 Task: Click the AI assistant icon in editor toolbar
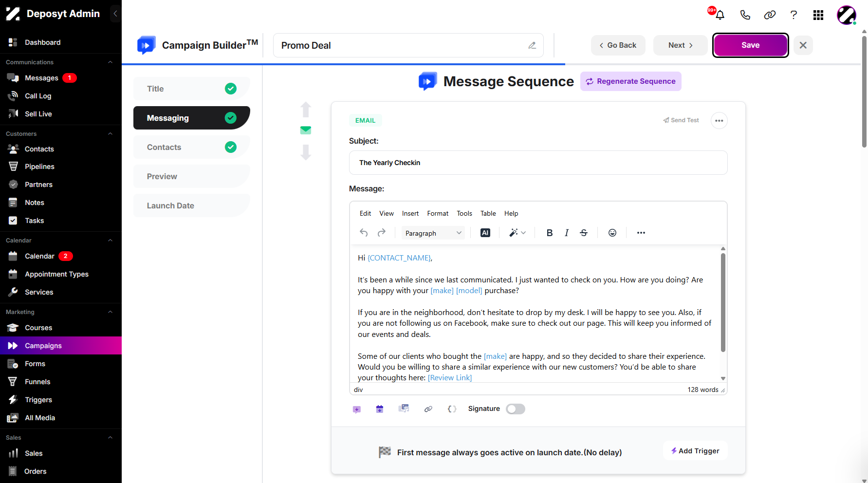pos(485,233)
